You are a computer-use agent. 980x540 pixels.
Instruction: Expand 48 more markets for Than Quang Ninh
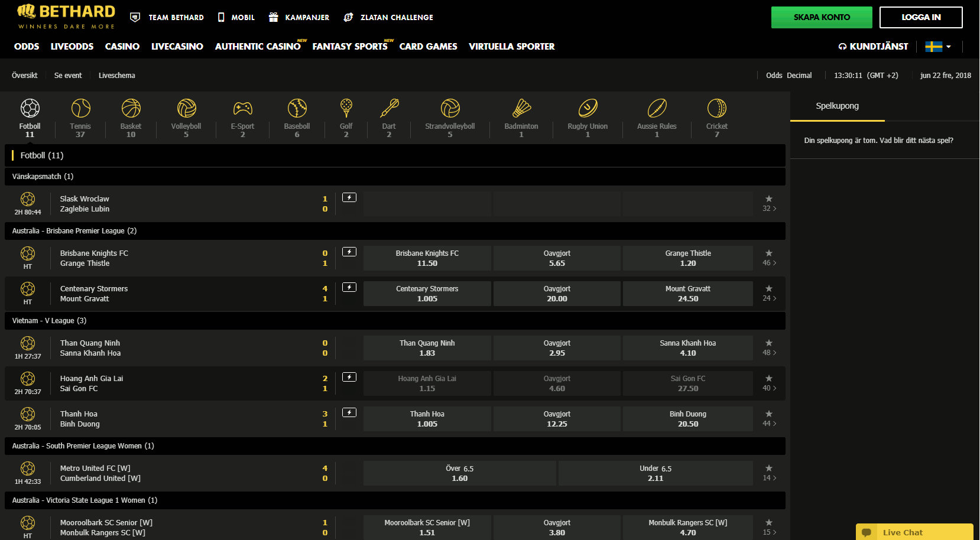click(x=770, y=353)
